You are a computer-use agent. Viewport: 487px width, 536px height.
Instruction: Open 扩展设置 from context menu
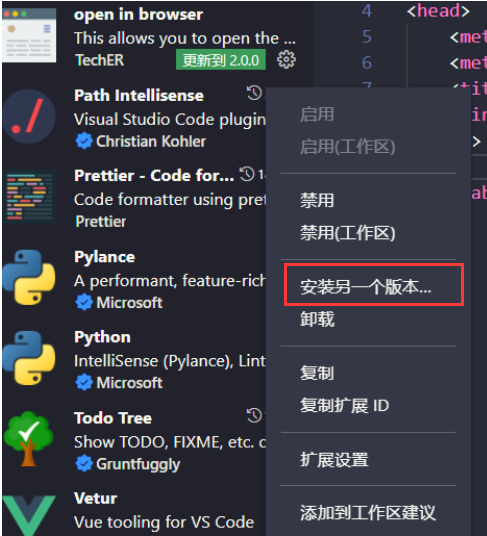(334, 460)
